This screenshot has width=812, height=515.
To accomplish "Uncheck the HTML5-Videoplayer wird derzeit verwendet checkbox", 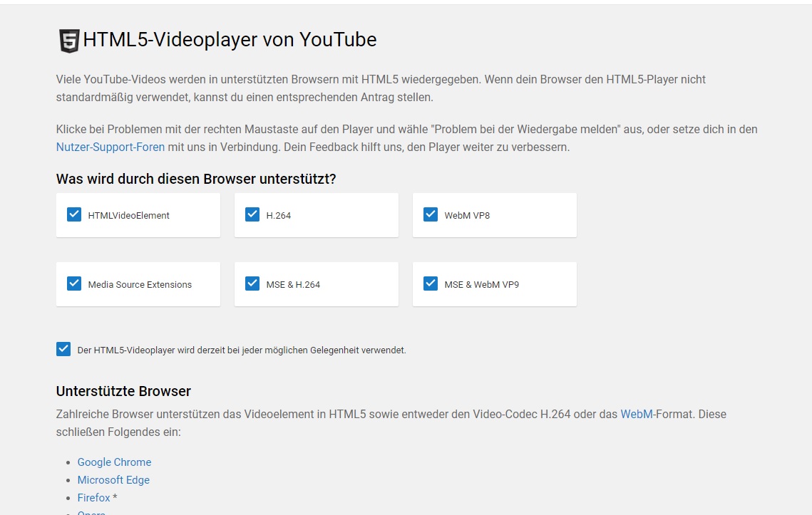I will pos(63,349).
